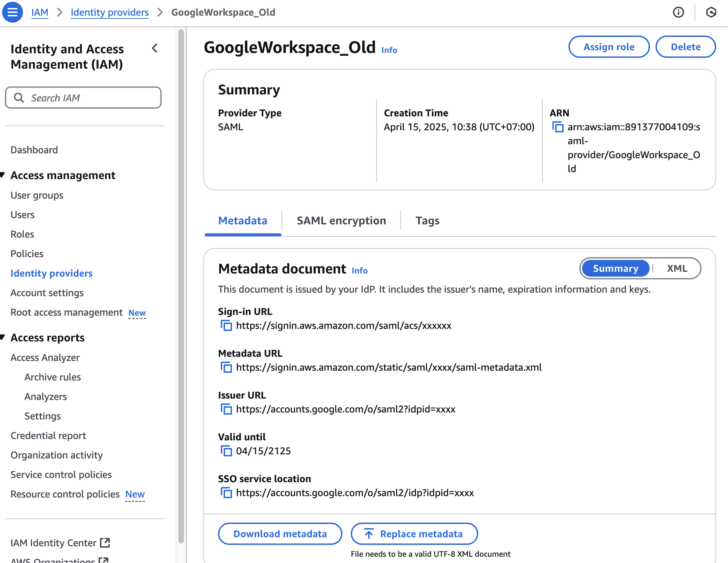
Task: Copy the Metadata URL
Action: pos(226,368)
